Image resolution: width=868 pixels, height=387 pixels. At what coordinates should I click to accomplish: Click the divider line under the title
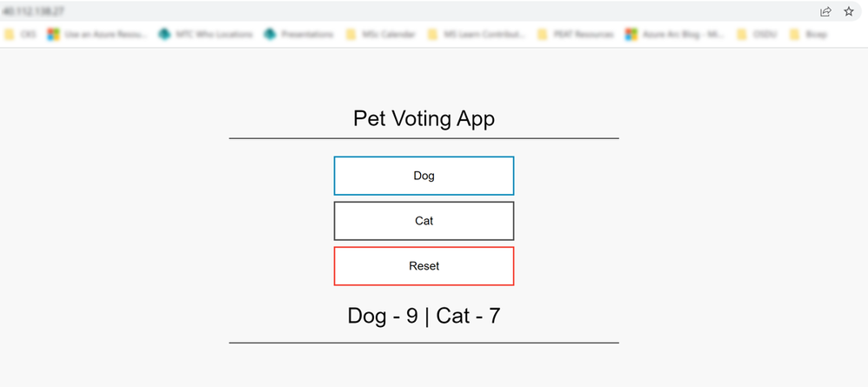(424, 138)
